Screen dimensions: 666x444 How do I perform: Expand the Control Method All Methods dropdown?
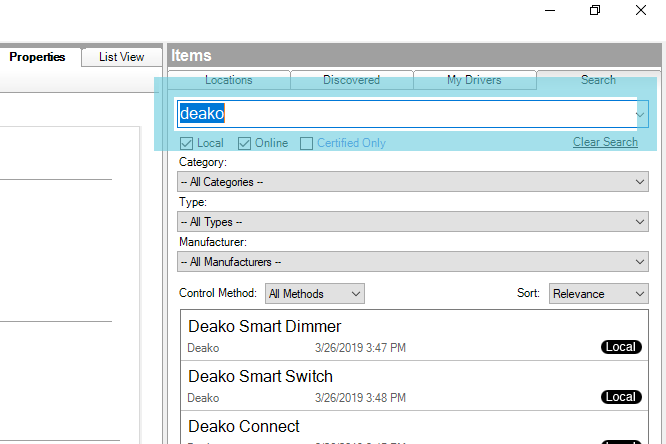tap(315, 294)
